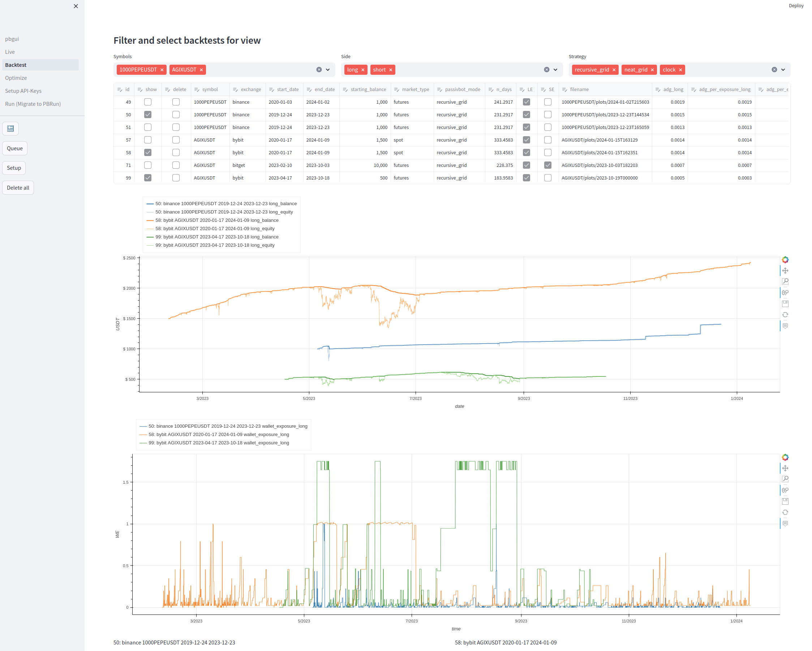Remove the neat_grid strategy tag
The height and width of the screenshot is (651, 812).
tap(652, 70)
